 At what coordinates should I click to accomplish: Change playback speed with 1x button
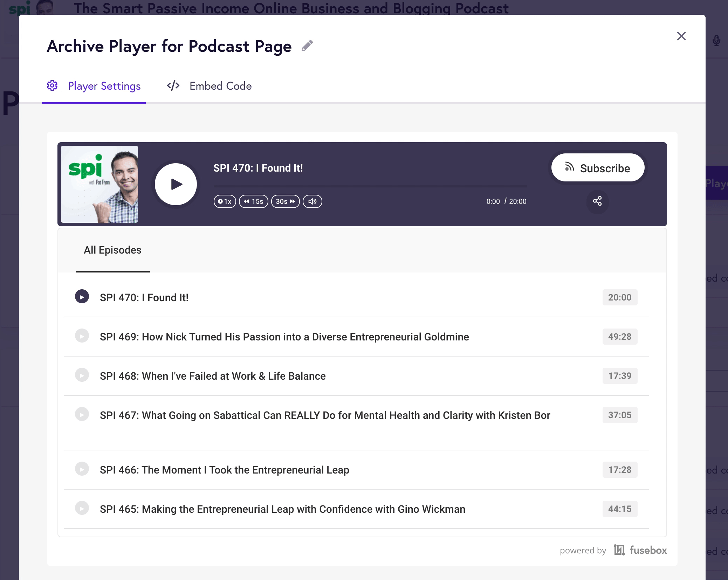pyautogui.click(x=225, y=201)
